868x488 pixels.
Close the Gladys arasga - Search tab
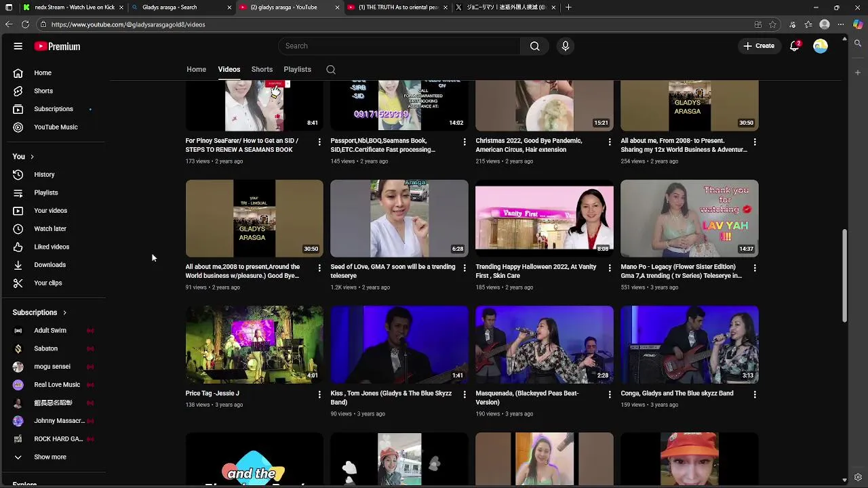pos(229,7)
